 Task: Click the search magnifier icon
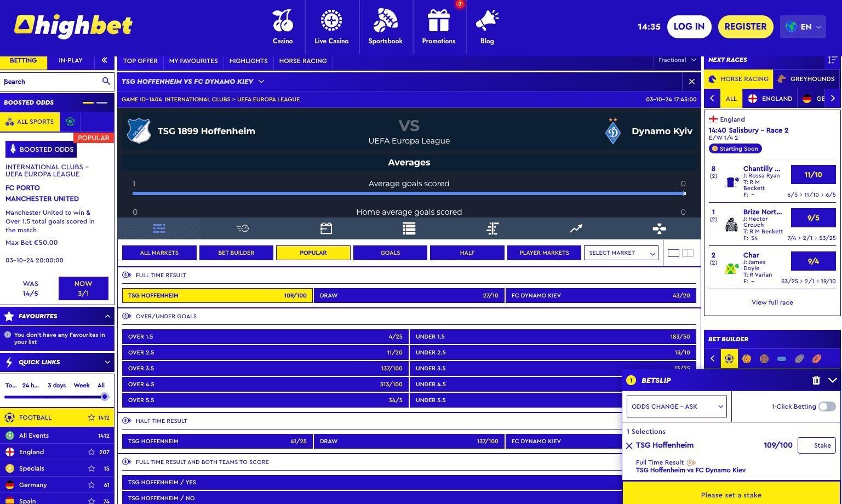tap(106, 81)
